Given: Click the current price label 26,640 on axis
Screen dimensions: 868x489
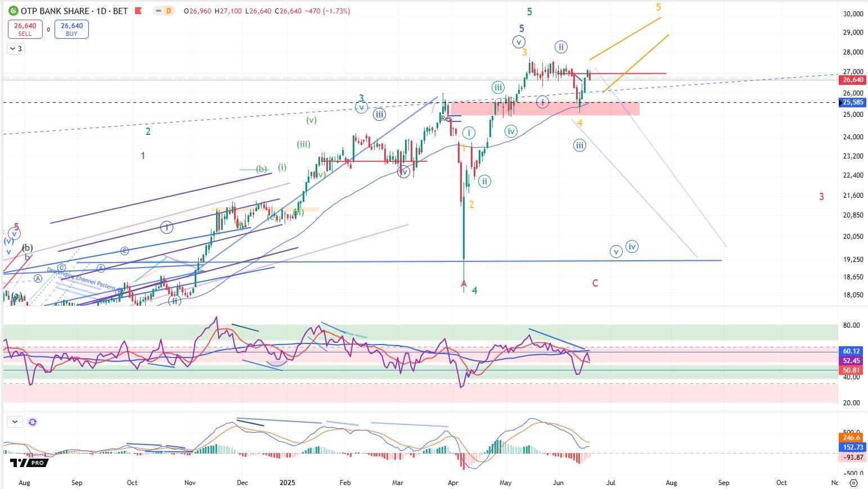Looking at the screenshot, I should tap(853, 80).
